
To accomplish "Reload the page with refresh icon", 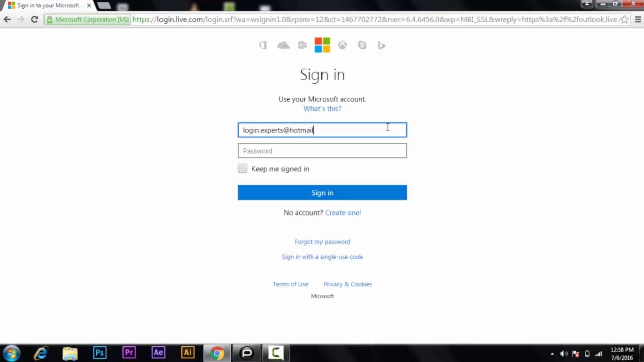I will (34, 19).
